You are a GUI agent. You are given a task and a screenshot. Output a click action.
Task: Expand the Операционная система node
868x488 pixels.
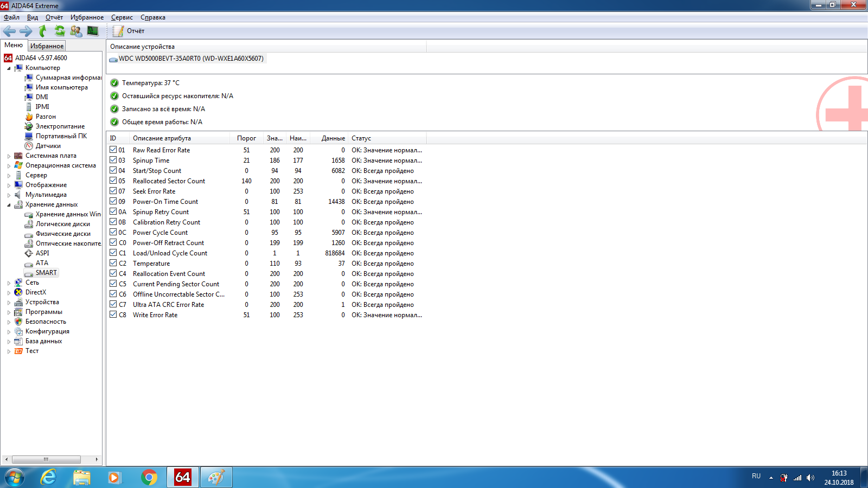coord(9,166)
